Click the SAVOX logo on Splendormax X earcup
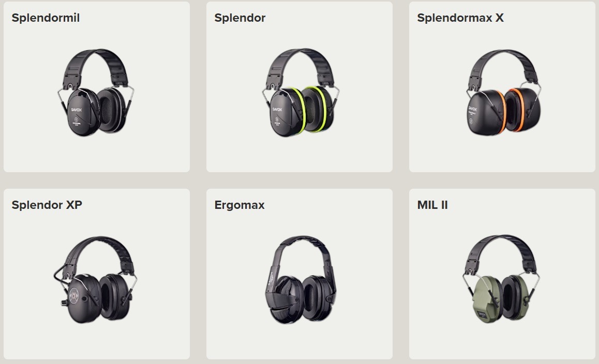This screenshot has width=599, height=364. [473, 109]
